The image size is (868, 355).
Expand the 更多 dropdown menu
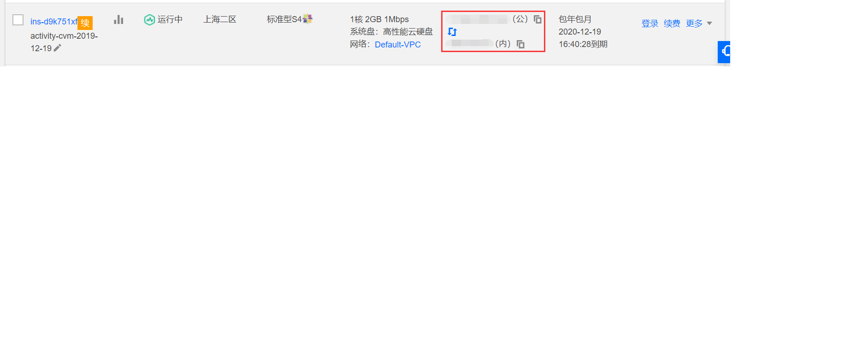click(699, 24)
